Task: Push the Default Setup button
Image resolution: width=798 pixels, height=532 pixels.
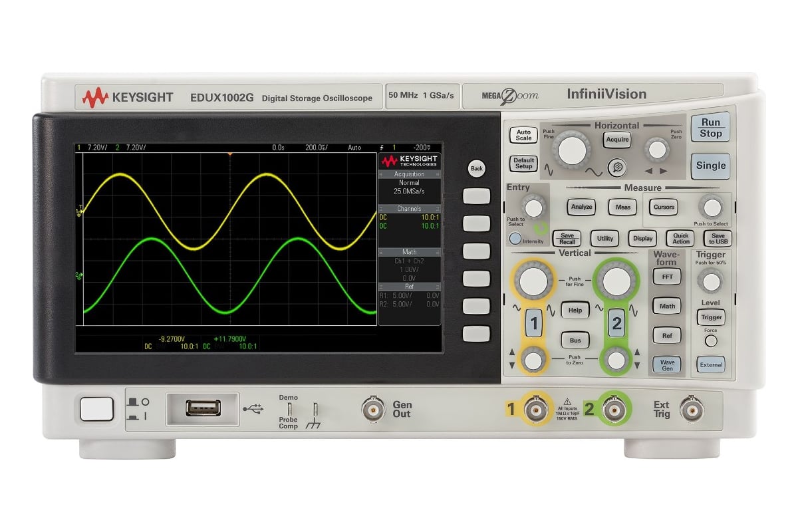Action: (523, 163)
